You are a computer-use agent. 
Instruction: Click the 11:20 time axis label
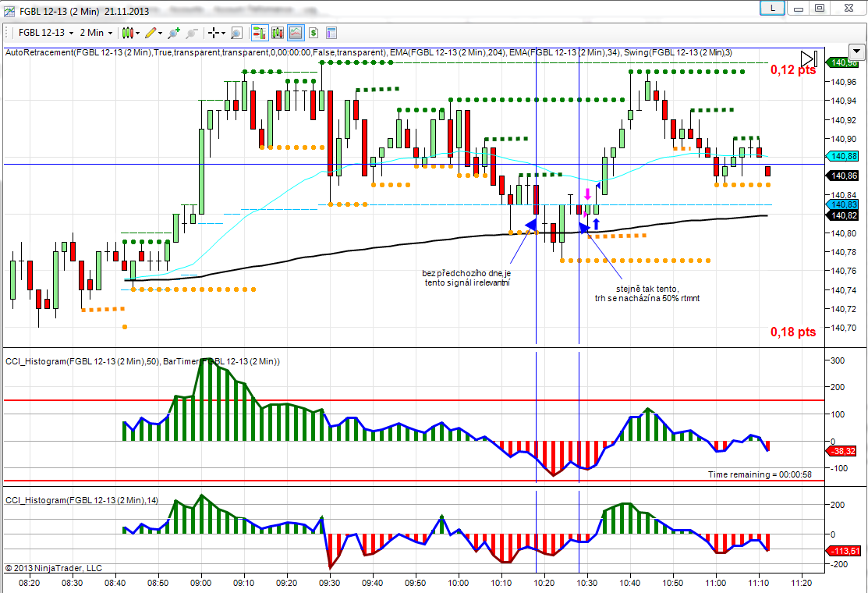tap(802, 583)
